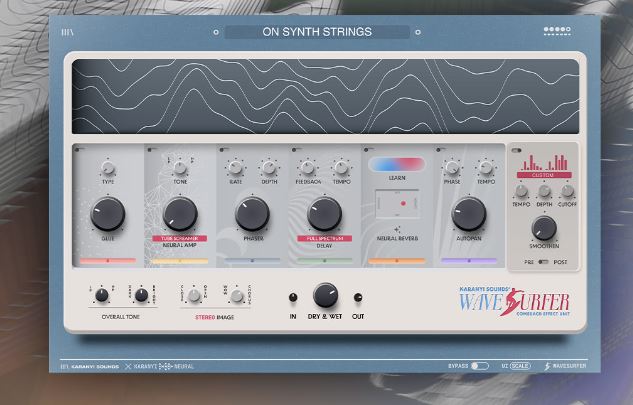Screen dimensions: 633x405
Task: Click the next preset circle button
Action: point(418,32)
